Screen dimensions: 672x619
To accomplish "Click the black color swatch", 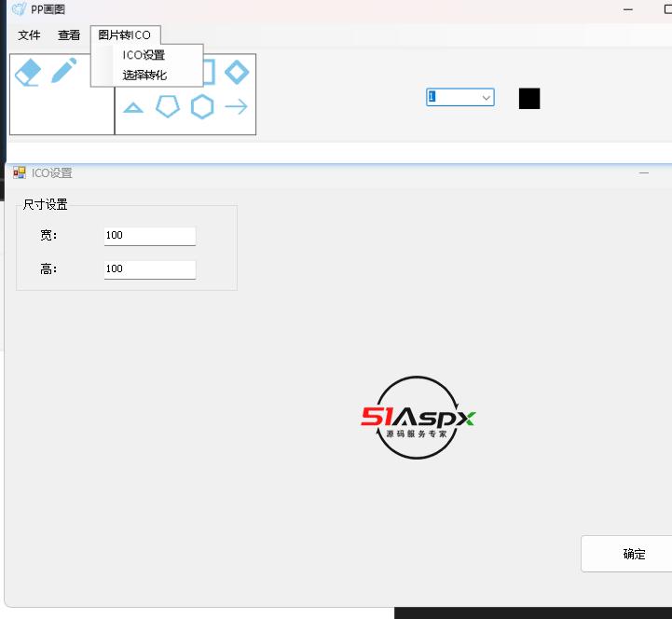I will click(529, 99).
